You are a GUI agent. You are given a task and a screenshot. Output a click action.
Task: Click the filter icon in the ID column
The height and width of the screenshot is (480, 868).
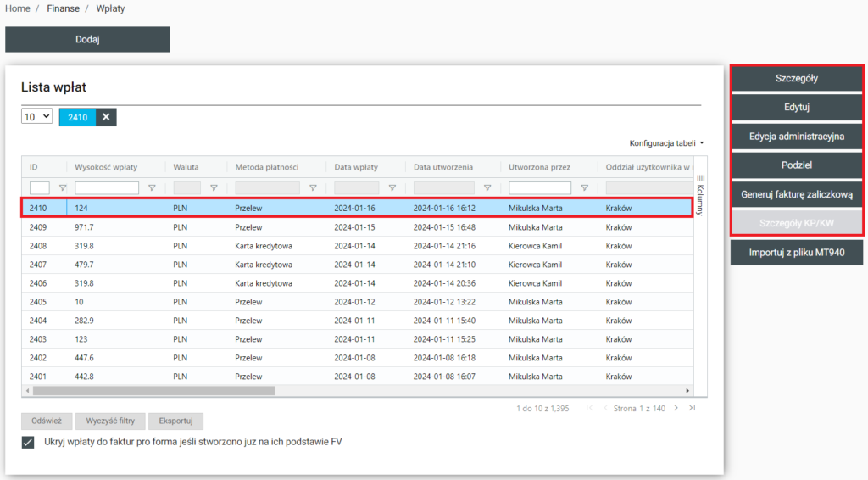[62, 188]
